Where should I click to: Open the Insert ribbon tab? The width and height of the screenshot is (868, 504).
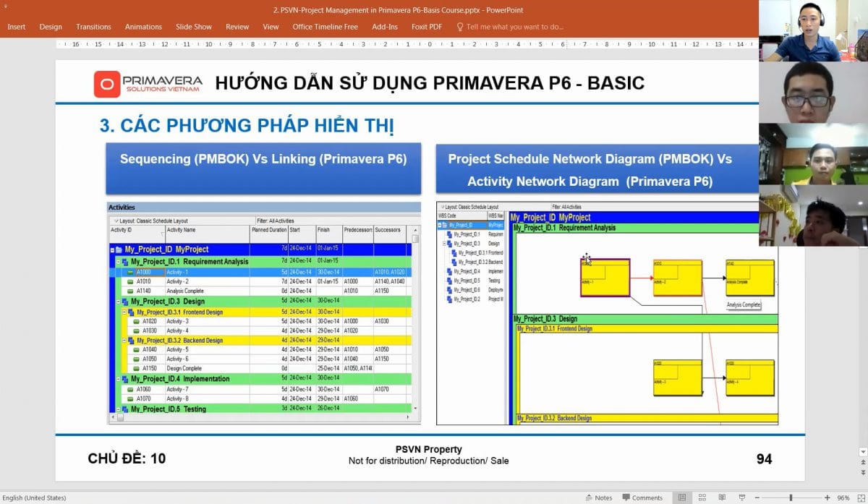pyautogui.click(x=16, y=27)
